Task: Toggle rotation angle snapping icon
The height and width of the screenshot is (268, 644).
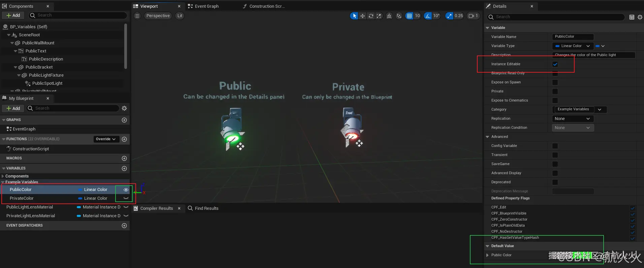Action: (428, 16)
